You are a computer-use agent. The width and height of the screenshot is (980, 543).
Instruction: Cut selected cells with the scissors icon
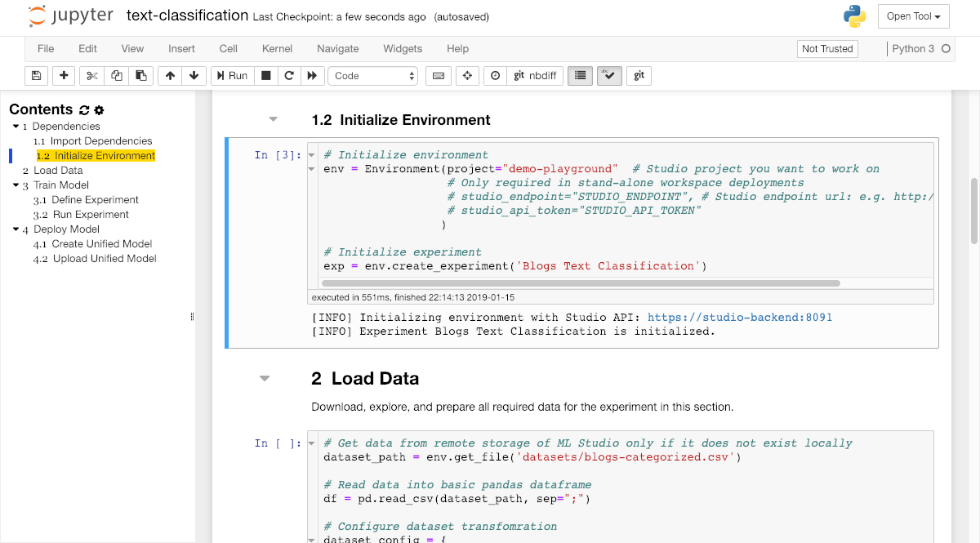pyautogui.click(x=91, y=76)
